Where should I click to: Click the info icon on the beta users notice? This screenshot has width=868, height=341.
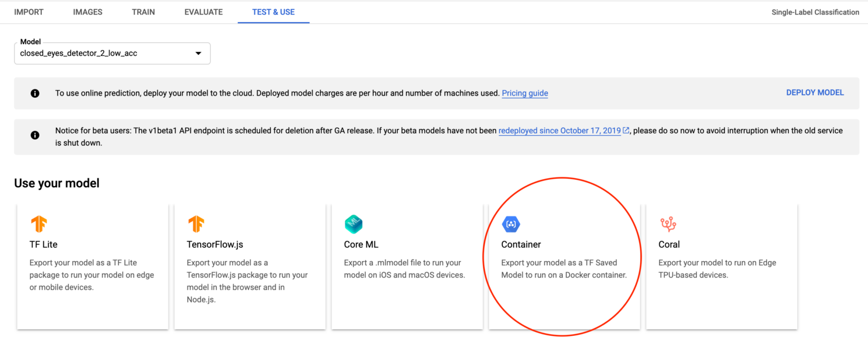coord(34,135)
